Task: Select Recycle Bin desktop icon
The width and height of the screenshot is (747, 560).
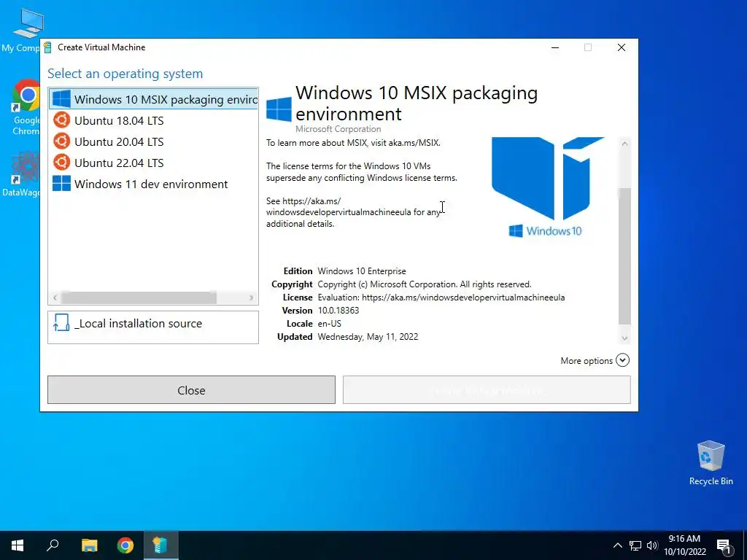Action: (711, 463)
